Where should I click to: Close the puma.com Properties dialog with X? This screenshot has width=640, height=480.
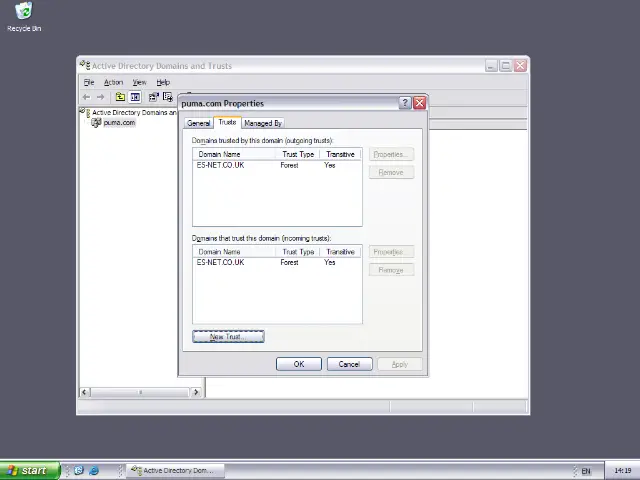pos(420,103)
